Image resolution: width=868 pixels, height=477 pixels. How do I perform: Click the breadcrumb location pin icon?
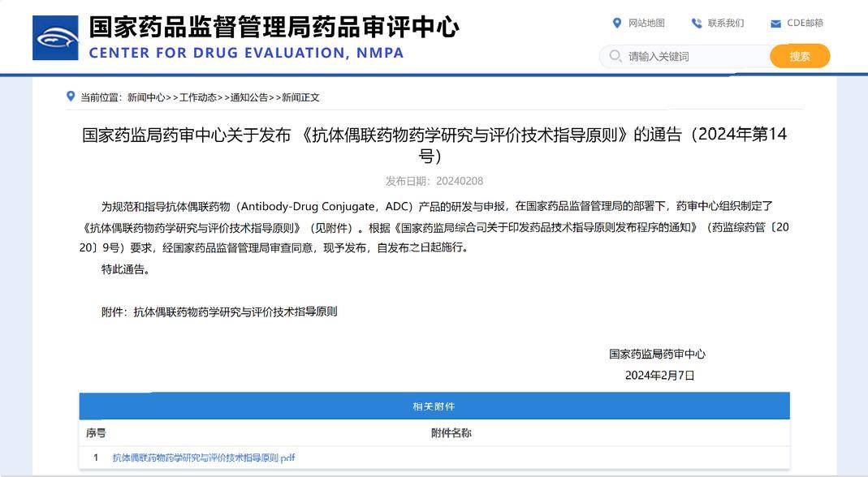(x=71, y=97)
